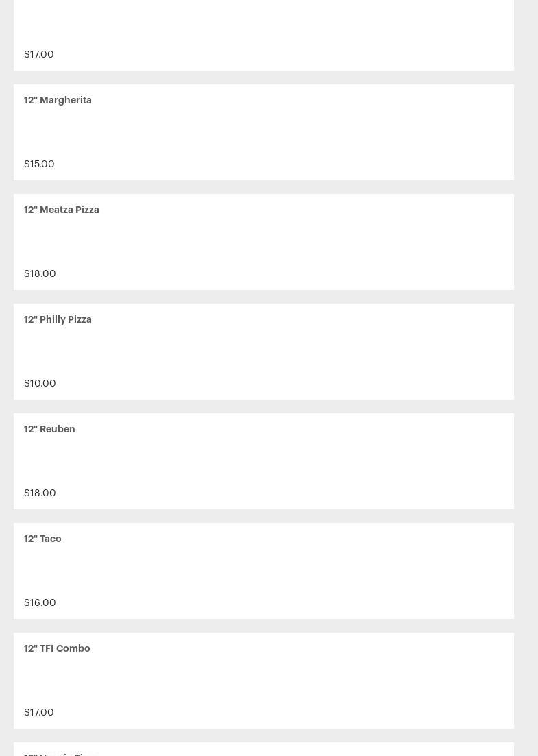Tap the $10.00 Philly Pizza price
The width and height of the screenshot is (538, 756).
tap(40, 383)
